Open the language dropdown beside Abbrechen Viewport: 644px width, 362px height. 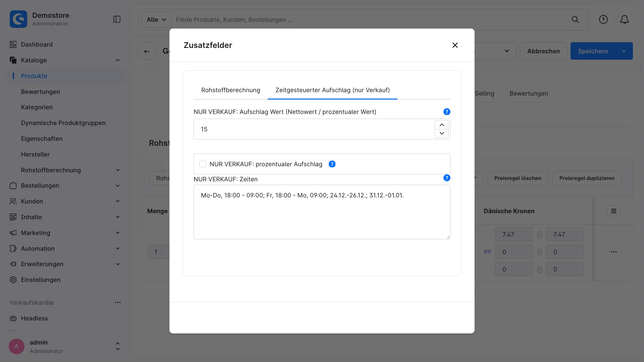point(507,51)
